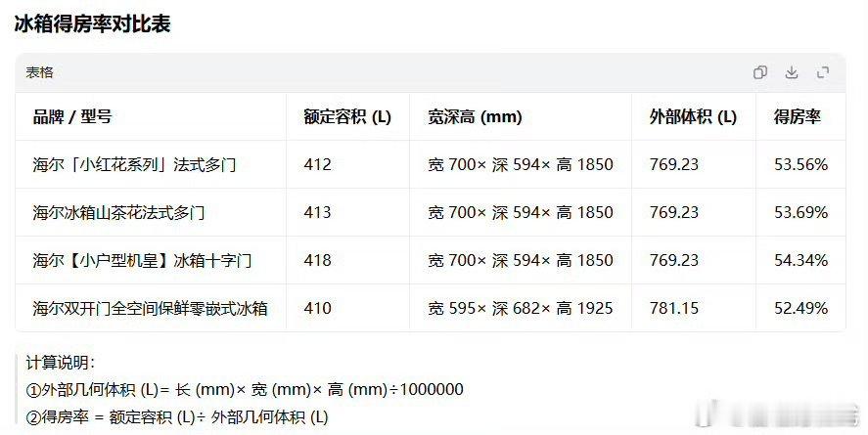This screenshot has width=868, height=435.
Task: Click the blurred watermark at bottom right
Action: click(x=778, y=414)
